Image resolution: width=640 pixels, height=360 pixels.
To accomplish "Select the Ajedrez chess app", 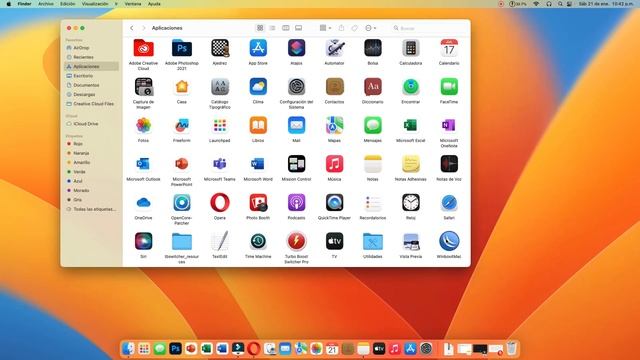I will (x=220, y=48).
